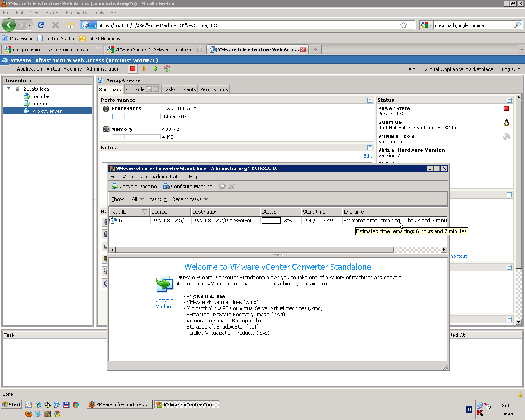Click the Processors usage bar
525x420 pixels.
point(136,116)
